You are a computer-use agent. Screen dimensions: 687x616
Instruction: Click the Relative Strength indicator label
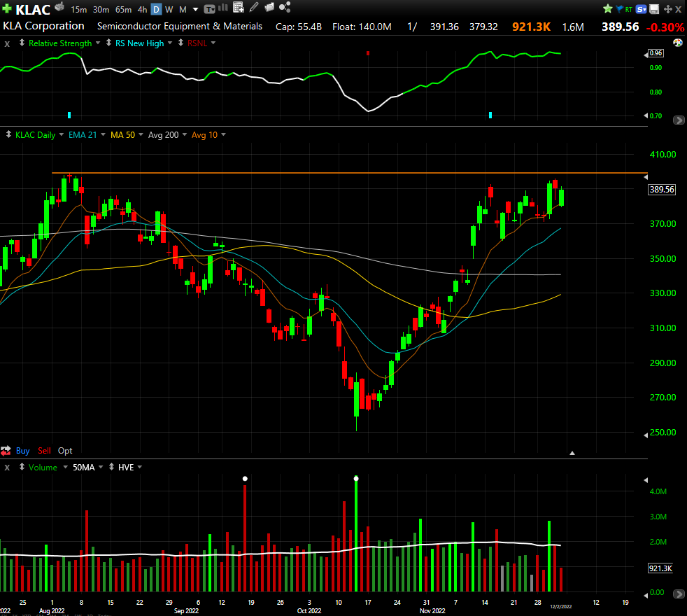coord(60,43)
